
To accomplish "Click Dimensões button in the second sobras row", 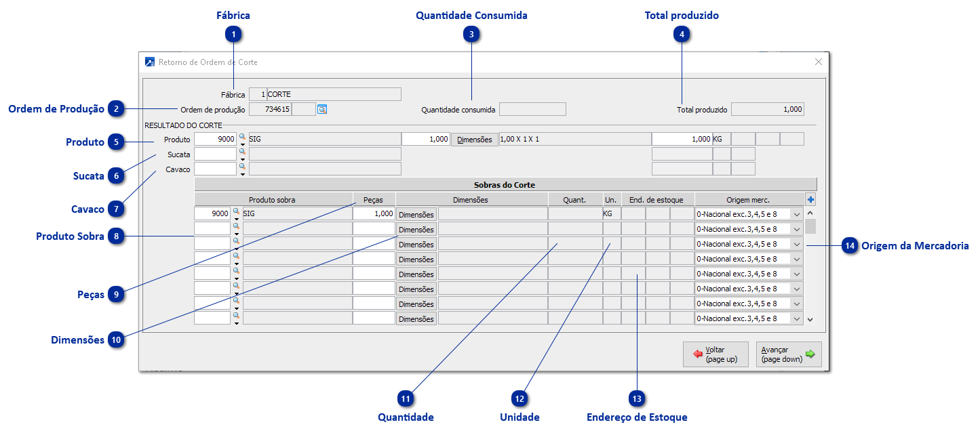I will (x=416, y=229).
